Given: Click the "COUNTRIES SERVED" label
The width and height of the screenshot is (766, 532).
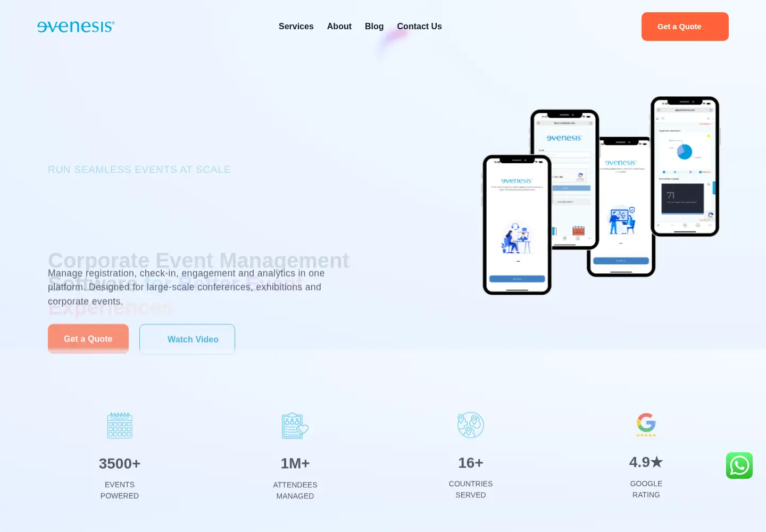Looking at the screenshot, I should click(471, 489).
